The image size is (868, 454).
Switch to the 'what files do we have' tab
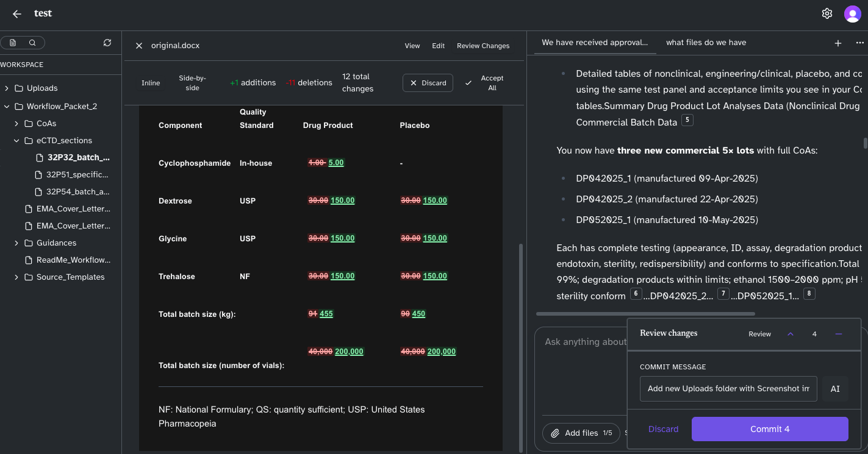(x=706, y=42)
